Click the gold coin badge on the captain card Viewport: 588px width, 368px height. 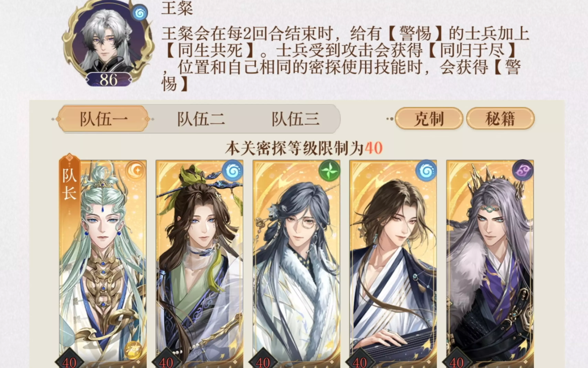pyautogui.click(x=133, y=350)
